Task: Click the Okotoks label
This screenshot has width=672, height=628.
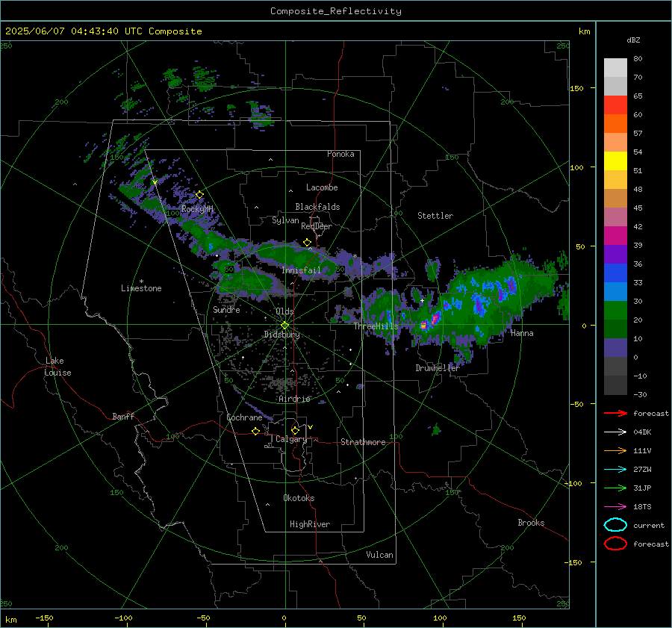Action: coord(299,498)
